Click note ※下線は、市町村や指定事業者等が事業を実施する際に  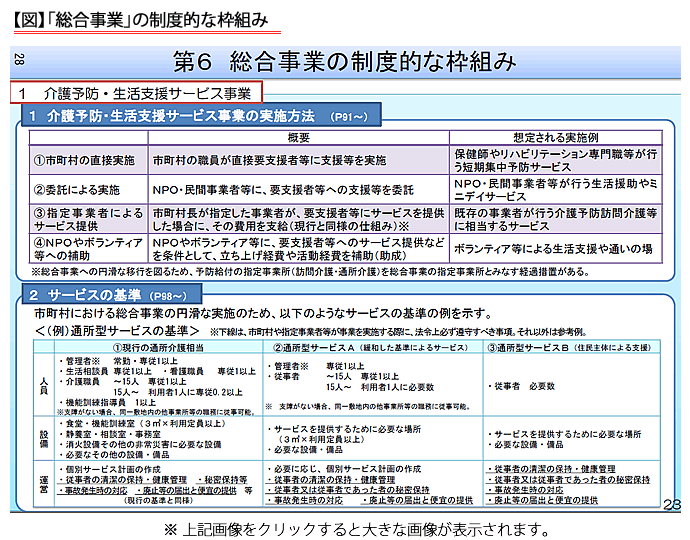[398, 332]
